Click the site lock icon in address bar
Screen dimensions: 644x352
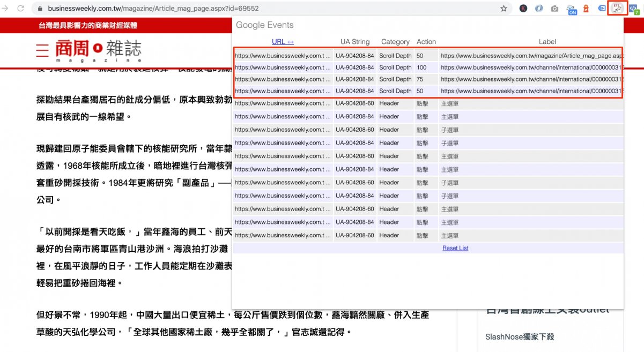(40, 9)
